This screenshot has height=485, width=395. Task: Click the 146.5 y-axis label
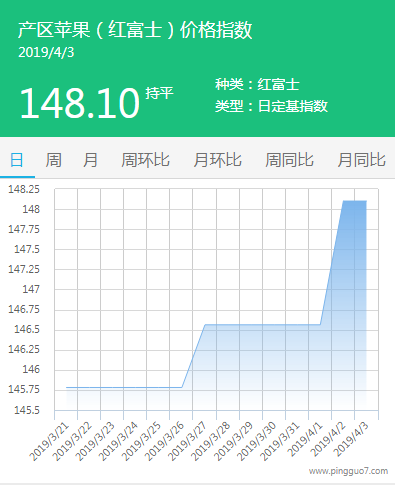coord(27,330)
